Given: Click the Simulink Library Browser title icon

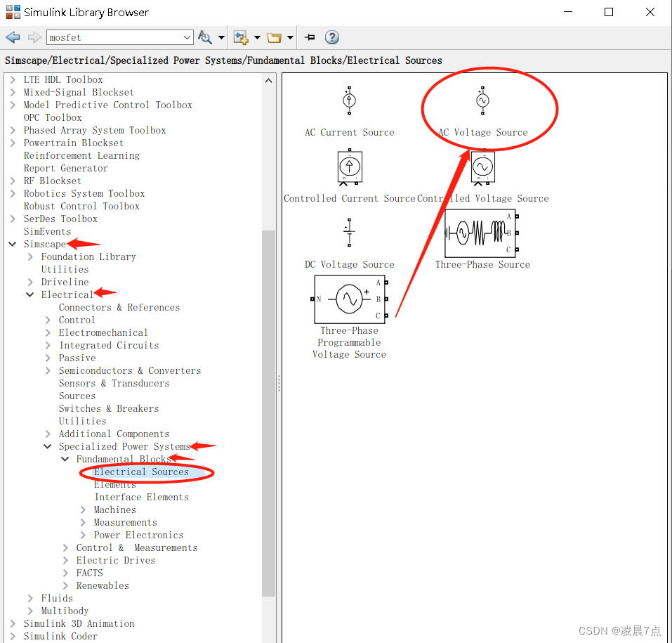Looking at the screenshot, I should (13, 12).
